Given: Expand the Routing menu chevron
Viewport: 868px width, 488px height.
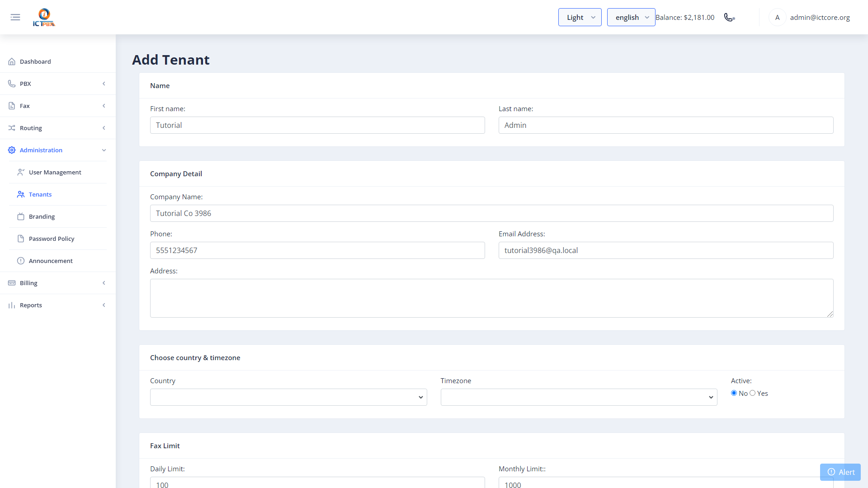Looking at the screenshot, I should (104, 128).
